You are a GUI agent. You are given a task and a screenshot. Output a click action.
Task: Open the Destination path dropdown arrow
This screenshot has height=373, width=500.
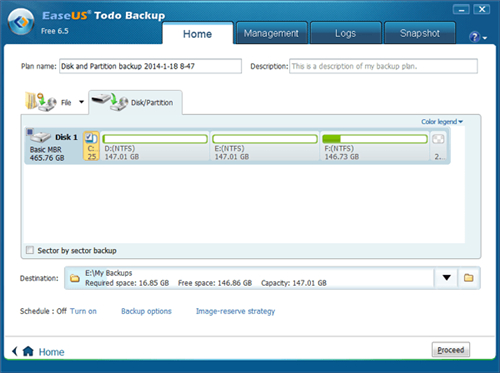(x=447, y=278)
